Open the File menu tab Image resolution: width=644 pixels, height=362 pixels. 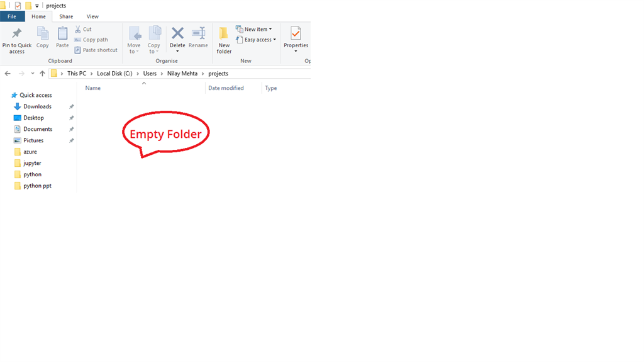(12, 16)
